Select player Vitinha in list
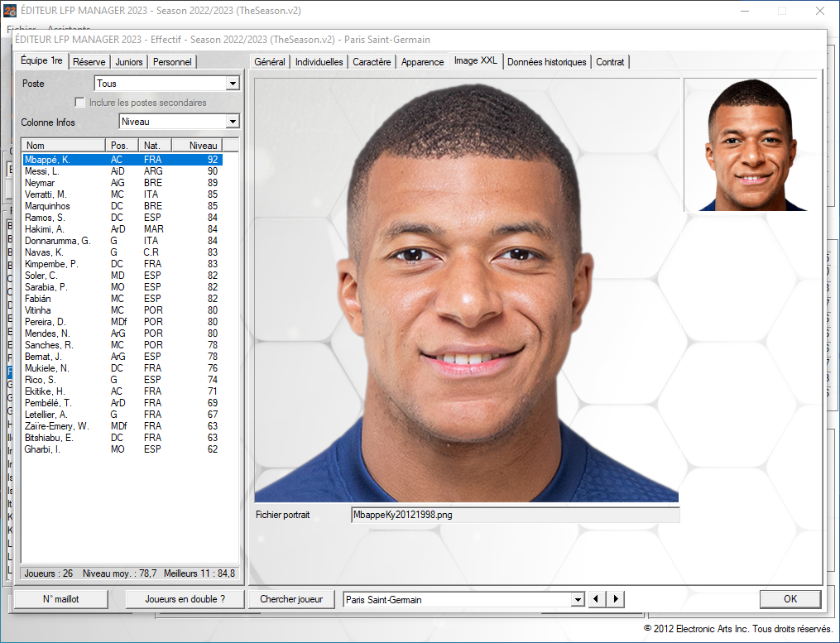The width and height of the screenshot is (840, 643). 122,310
